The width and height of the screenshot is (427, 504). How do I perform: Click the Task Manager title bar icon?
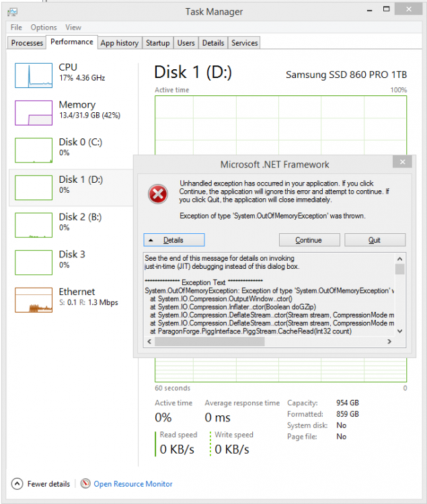point(13,12)
